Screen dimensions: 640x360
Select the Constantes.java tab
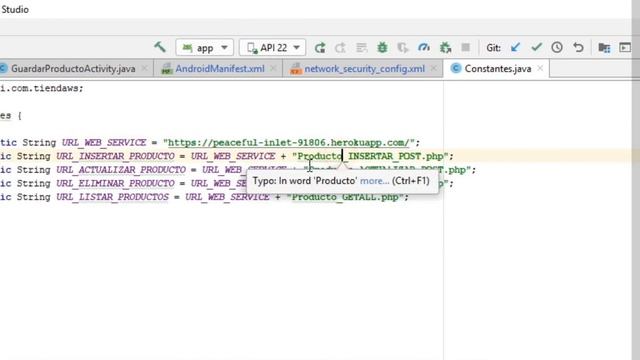[x=498, y=69]
